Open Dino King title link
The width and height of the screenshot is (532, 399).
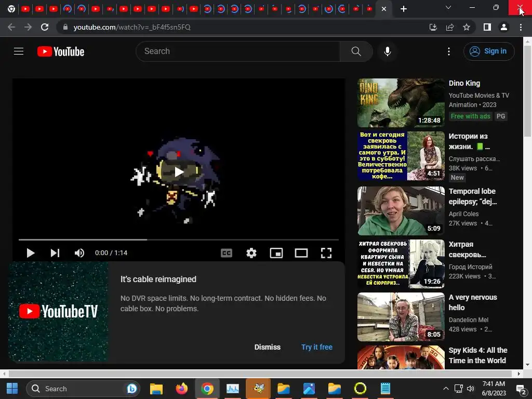coord(464,83)
